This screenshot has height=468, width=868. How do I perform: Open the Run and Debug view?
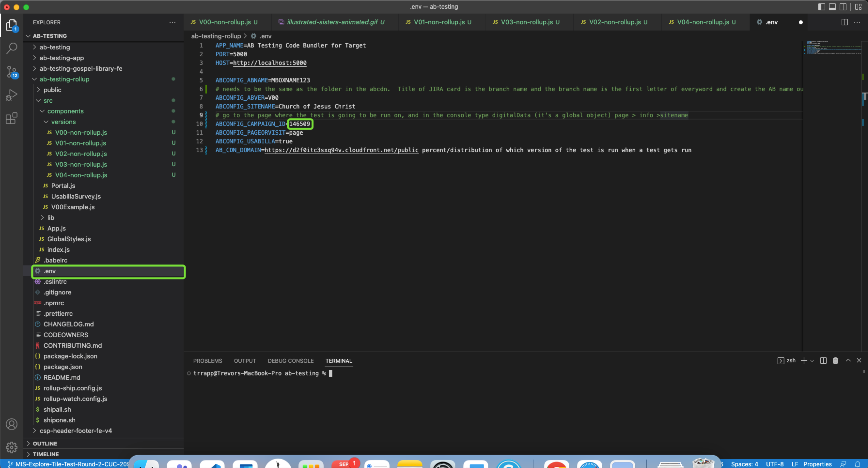click(x=12, y=95)
